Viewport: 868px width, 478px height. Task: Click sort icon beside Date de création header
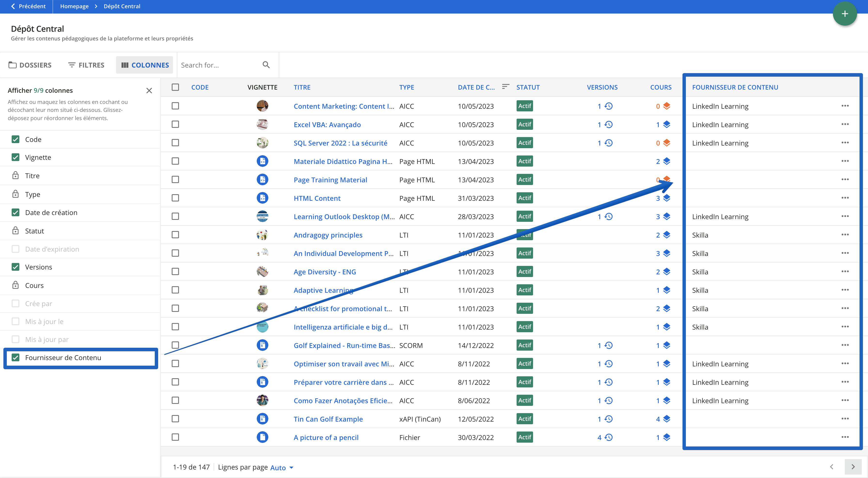(x=505, y=87)
